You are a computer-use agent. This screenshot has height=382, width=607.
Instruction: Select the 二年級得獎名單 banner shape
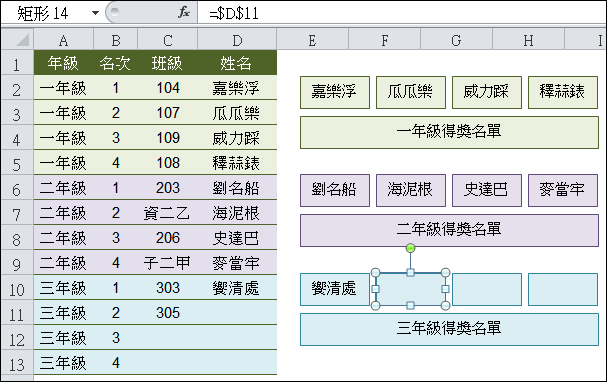point(449,230)
